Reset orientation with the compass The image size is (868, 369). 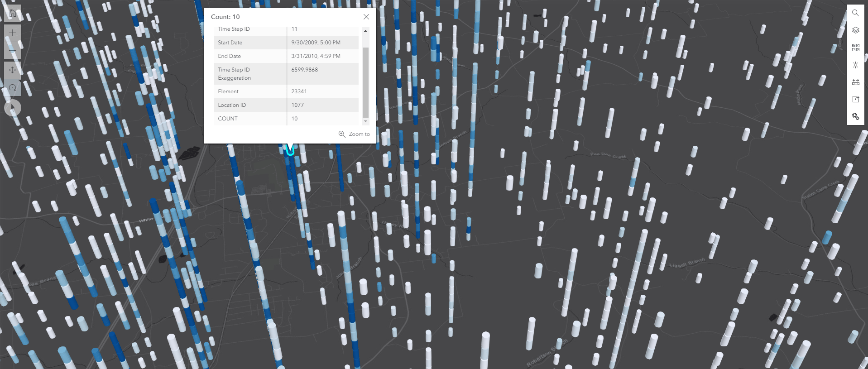[x=13, y=107]
